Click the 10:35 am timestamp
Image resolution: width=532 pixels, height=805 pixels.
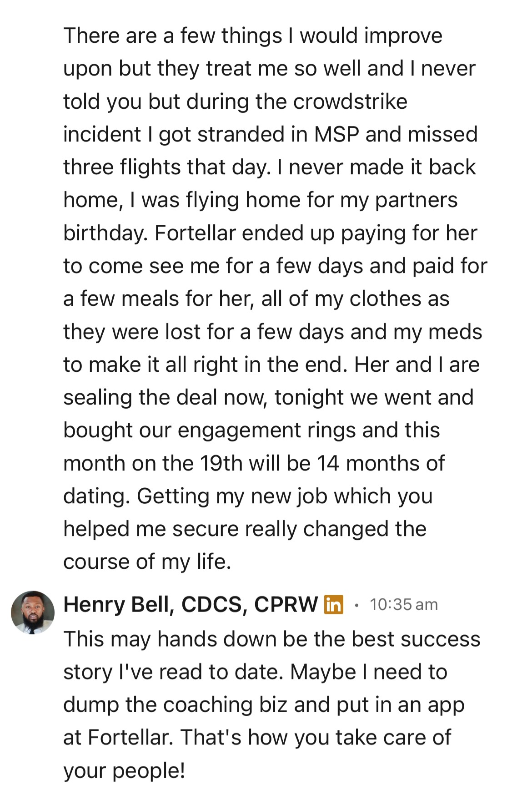point(403,604)
